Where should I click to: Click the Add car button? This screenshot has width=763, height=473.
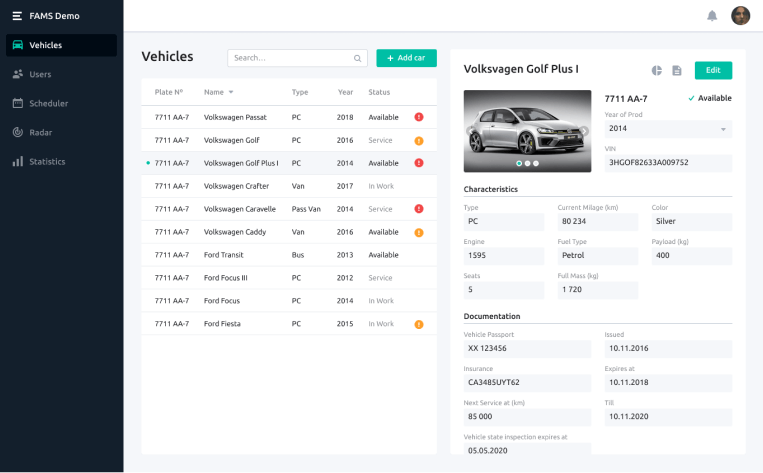(x=406, y=58)
